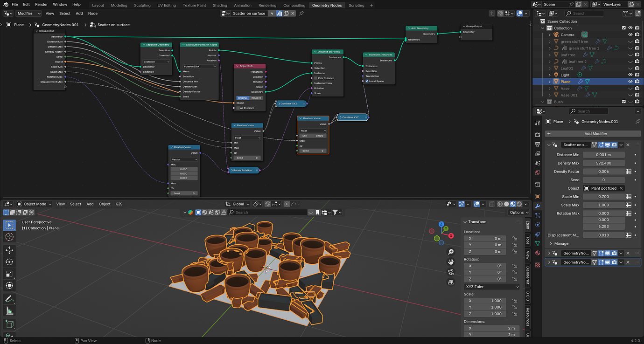This screenshot has height=344, width=644.
Task: Hide the Light object in viewport
Action: 630,75
